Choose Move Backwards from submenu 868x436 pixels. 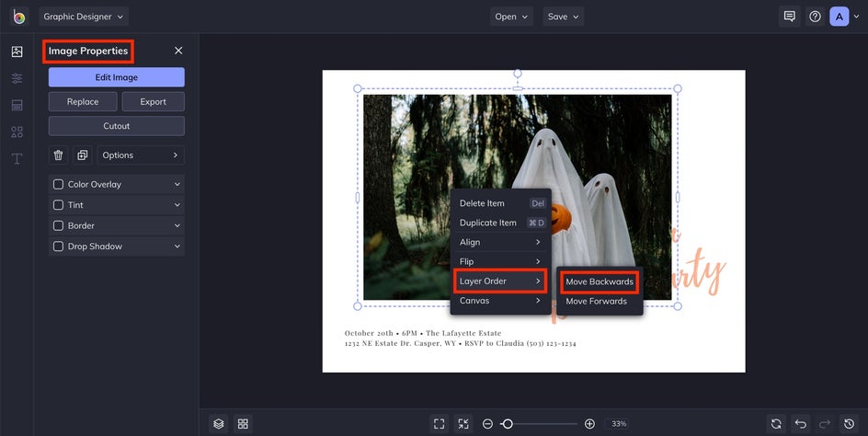click(x=600, y=281)
